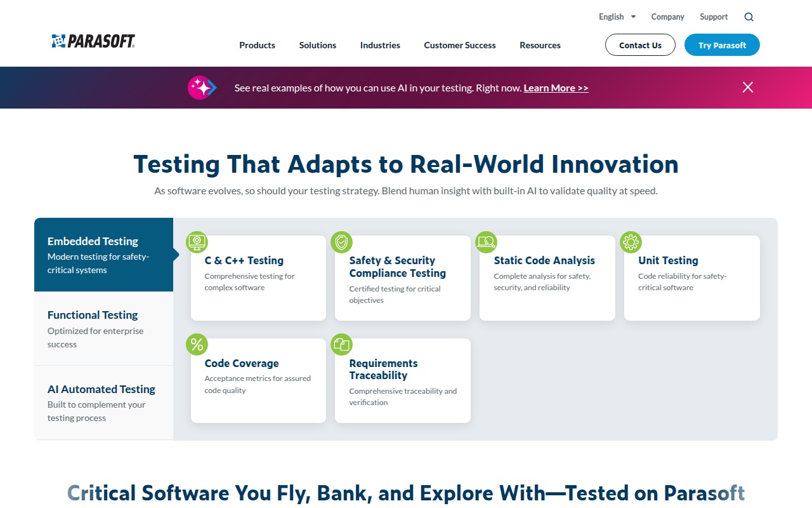Expand the English language dropdown
Image resolution: width=812 pixels, height=508 pixels.
[617, 17]
